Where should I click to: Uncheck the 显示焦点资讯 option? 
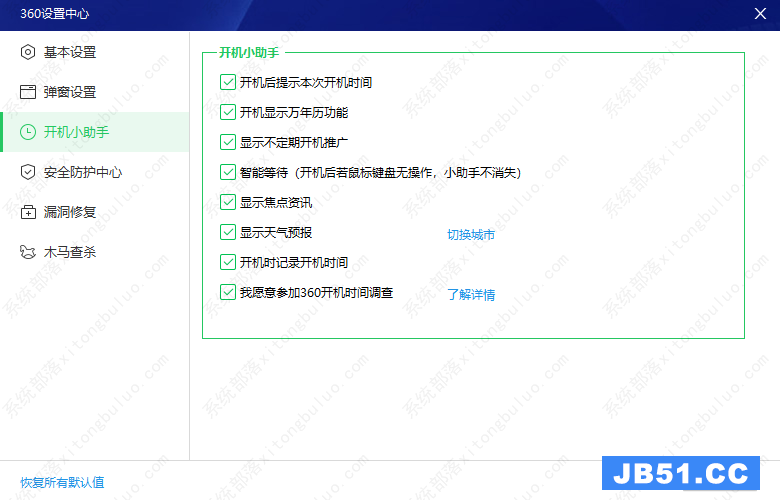click(x=227, y=203)
